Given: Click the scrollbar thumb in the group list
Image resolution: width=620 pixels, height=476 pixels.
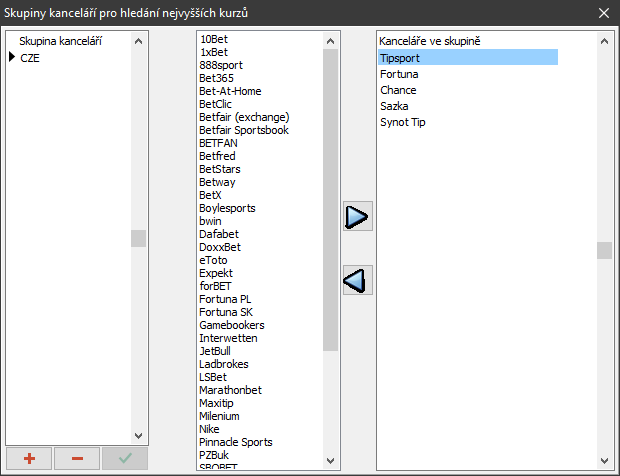Looking at the screenshot, I should click(138, 238).
